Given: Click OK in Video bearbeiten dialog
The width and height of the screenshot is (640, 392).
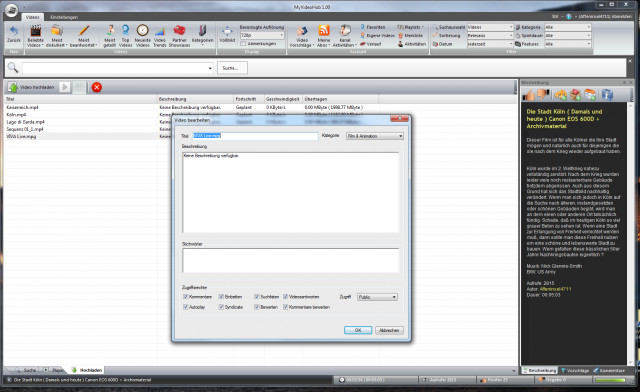Looking at the screenshot, I should pyautogui.click(x=358, y=330).
